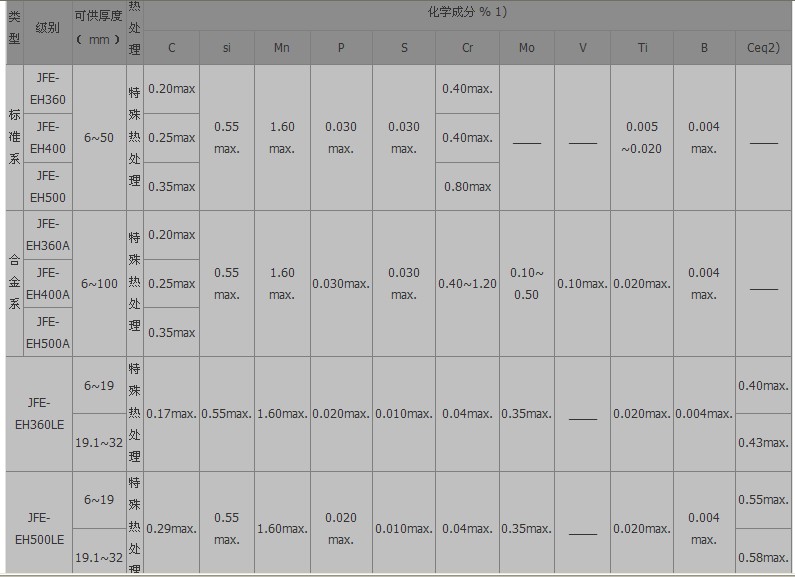Select the JFE-EH500LE row label

(x=39, y=528)
